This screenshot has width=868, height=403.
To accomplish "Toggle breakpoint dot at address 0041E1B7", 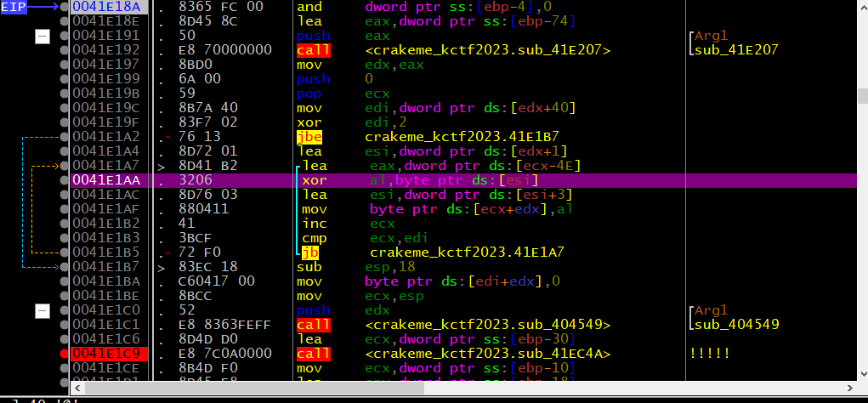I will click(65, 267).
